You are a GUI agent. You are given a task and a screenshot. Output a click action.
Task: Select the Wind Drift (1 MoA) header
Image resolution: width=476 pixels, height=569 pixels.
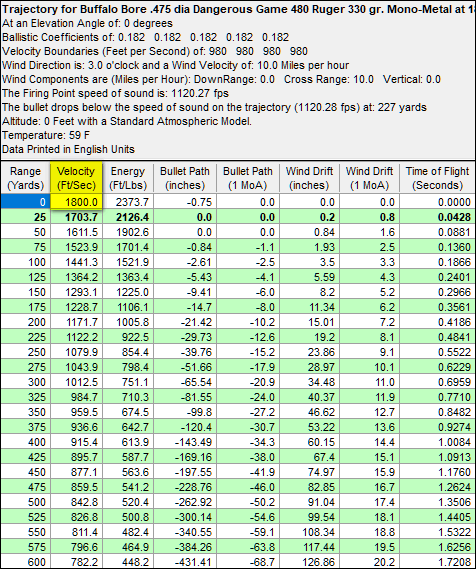point(369,178)
